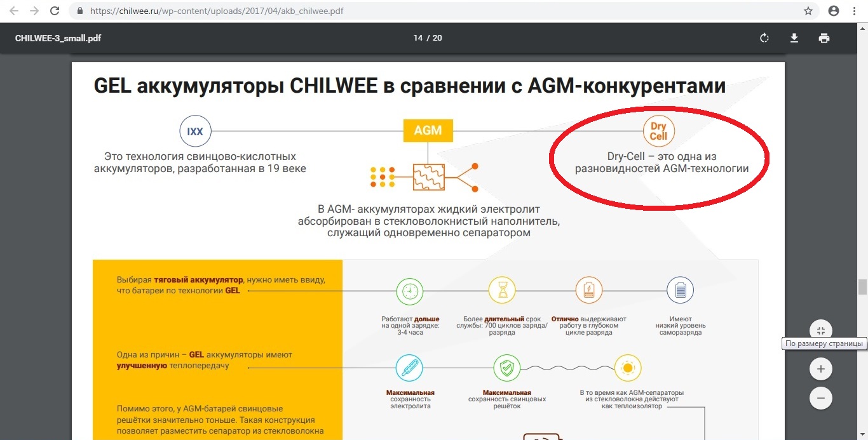This screenshot has height=440, width=868.
Task: Click the page number 14 field
Action: tap(417, 38)
